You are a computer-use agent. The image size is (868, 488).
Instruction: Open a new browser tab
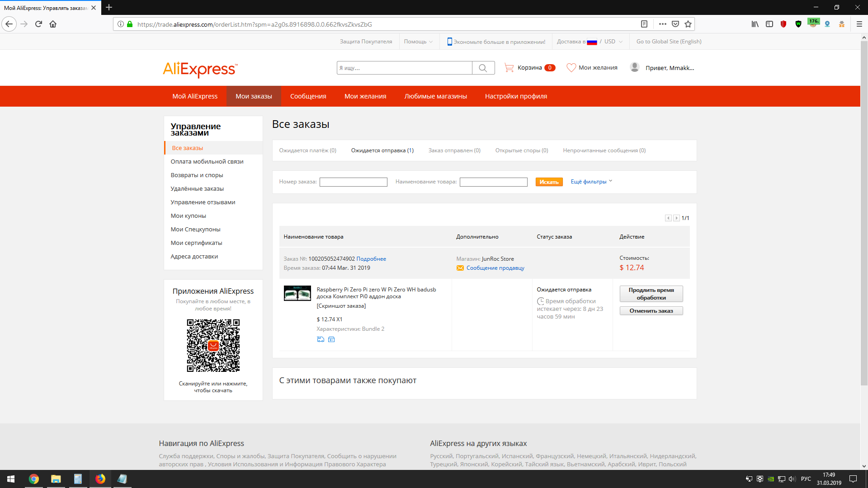click(x=109, y=8)
